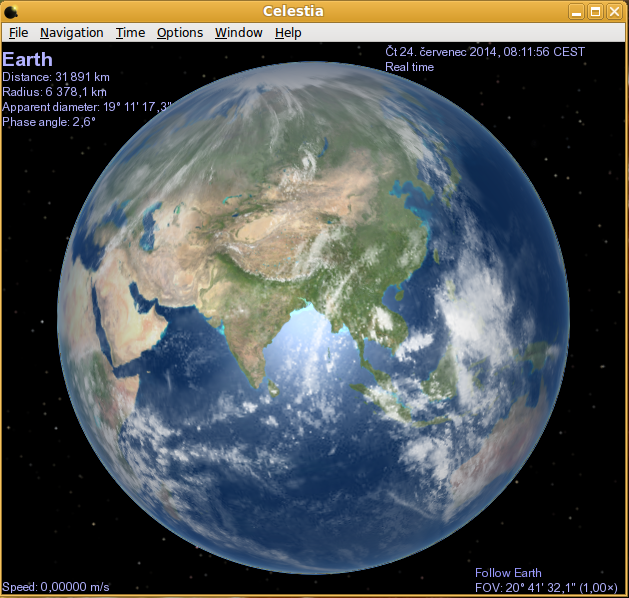Open the Time menu

[x=130, y=32]
